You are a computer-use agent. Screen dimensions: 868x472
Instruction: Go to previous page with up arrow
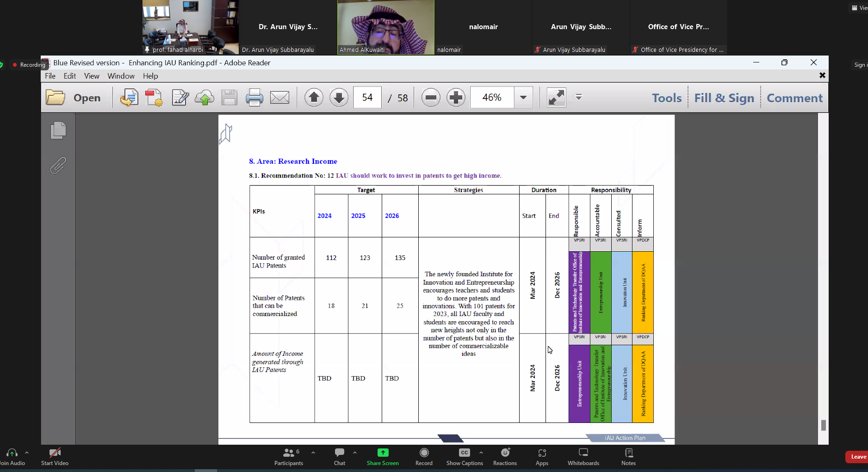click(314, 98)
